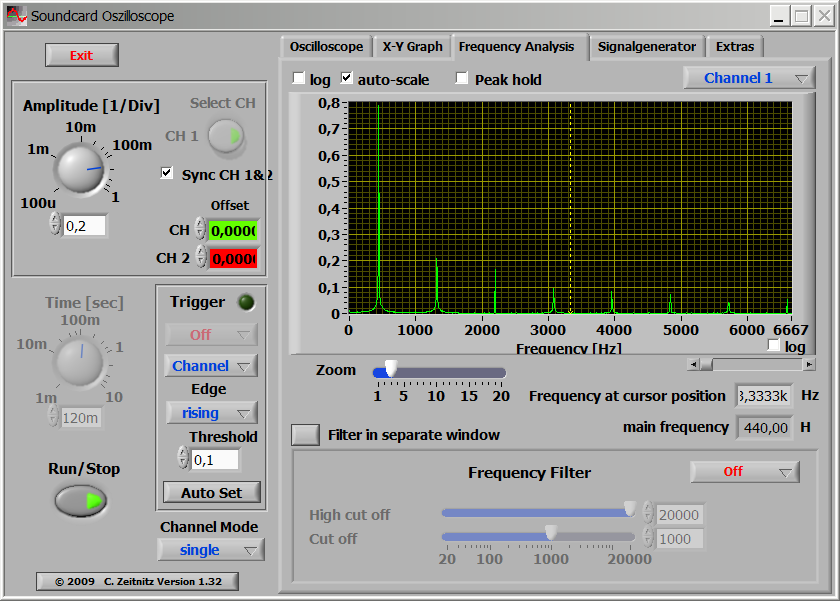Image resolution: width=840 pixels, height=601 pixels.
Task: Toggle the CH 1 select round button
Action: coord(227,137)
